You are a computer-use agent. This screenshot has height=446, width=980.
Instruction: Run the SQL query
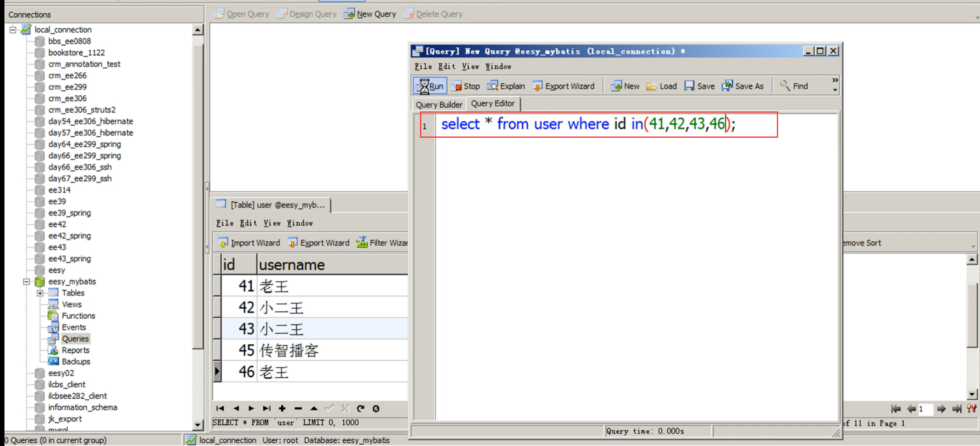(x=430, y=86)
